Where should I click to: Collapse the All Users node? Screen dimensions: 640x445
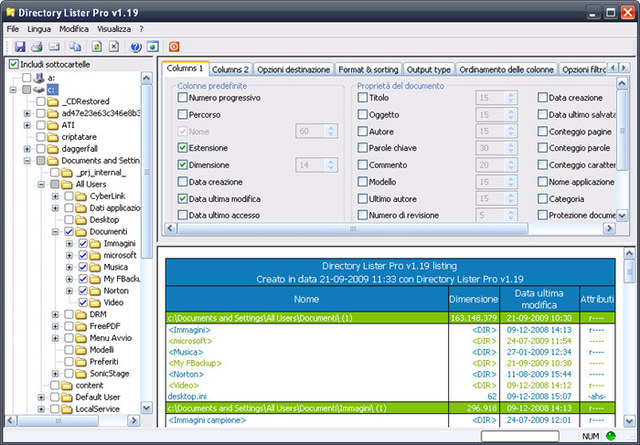pyautogui.click(x=41, y=184)
